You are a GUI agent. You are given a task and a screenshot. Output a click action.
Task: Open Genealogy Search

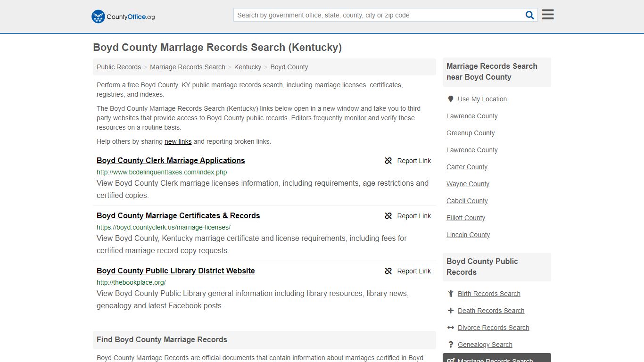click(485, 345)
